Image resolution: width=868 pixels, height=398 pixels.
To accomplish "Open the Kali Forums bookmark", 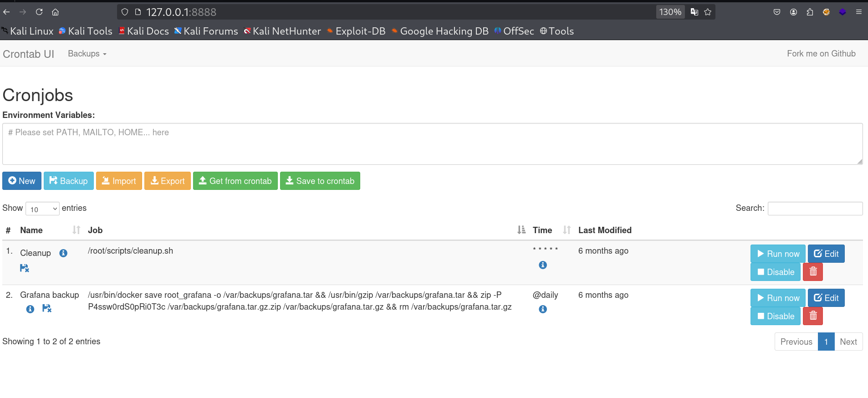I will [x=206, y=31].
